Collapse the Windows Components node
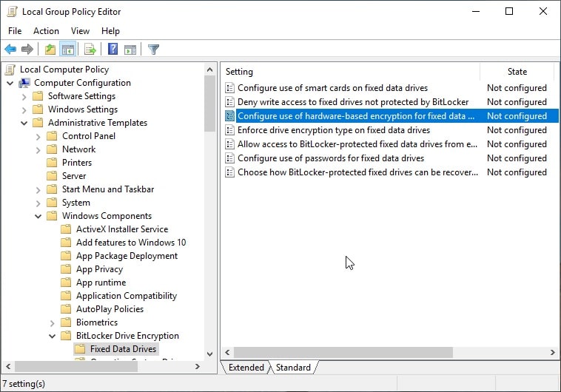 (38, 217)
